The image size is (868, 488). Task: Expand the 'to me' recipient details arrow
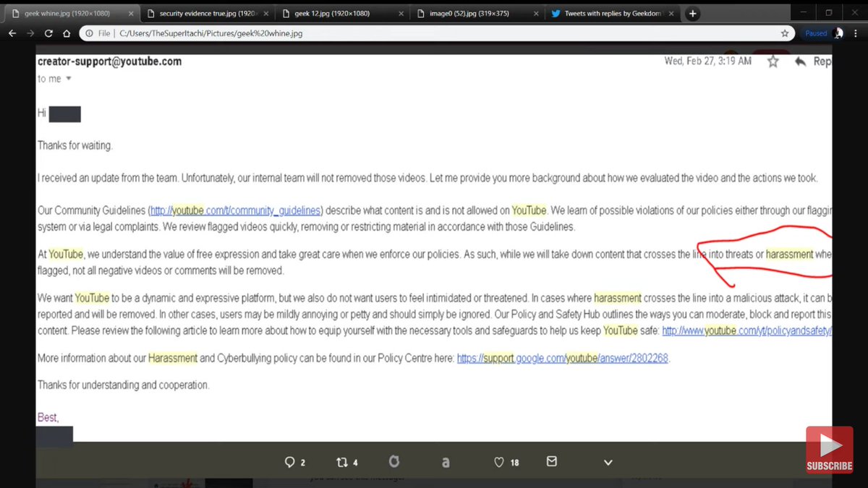69,79
